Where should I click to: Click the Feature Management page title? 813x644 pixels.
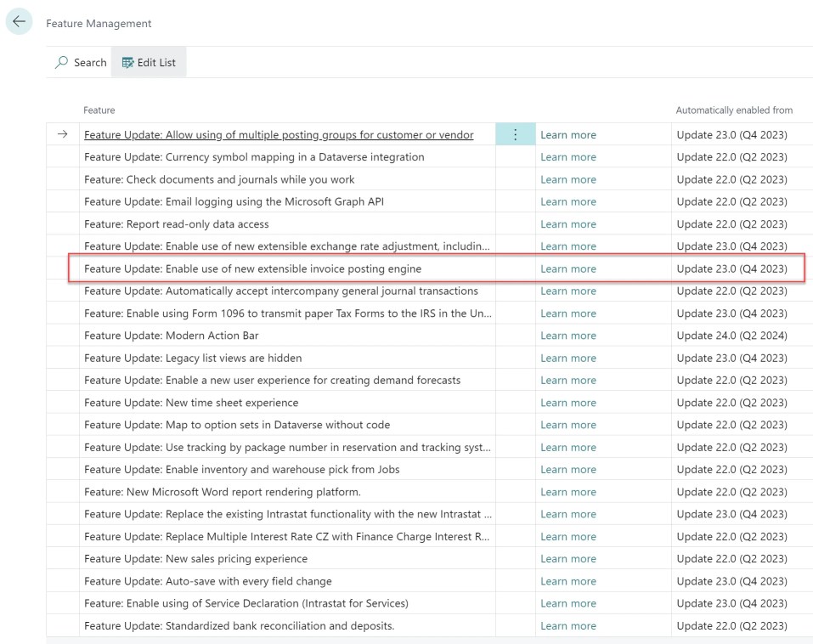pyautogui.click(x=99, y=23)
